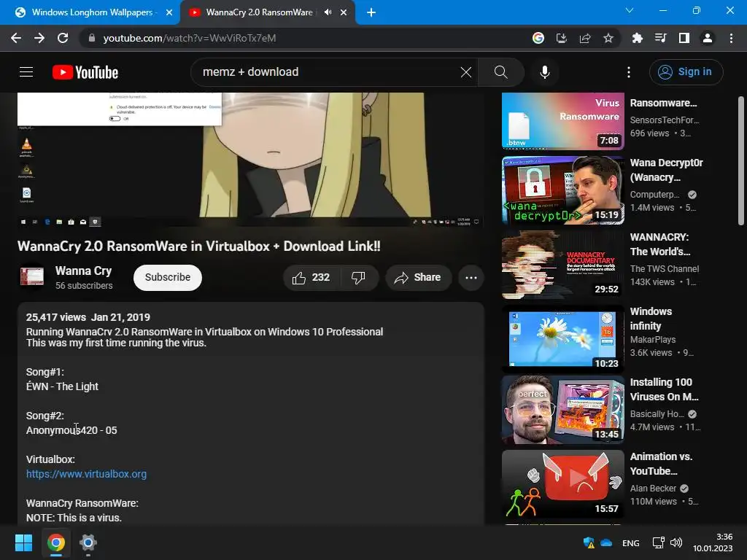747x560 pixels.
Task: Close the WannaCry 2.0 RansomWare tab
Action: (344, 12)
